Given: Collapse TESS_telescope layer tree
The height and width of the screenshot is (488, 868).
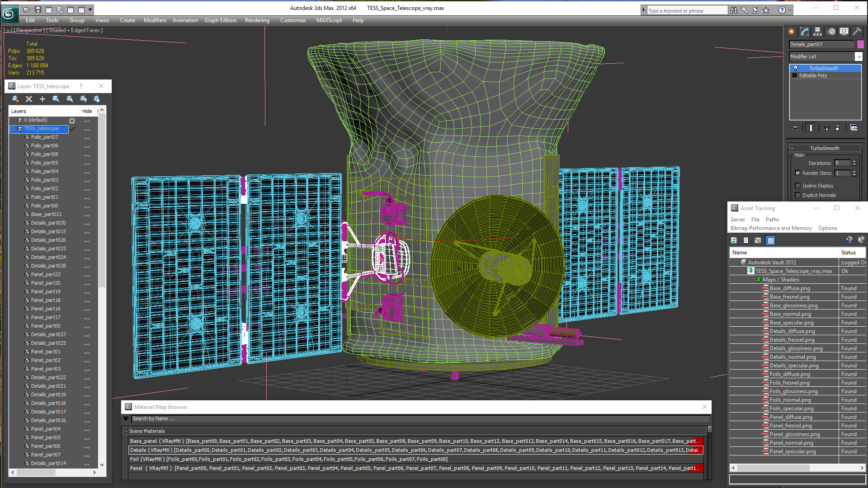Looking at the screenshot, I should (12, 129).
